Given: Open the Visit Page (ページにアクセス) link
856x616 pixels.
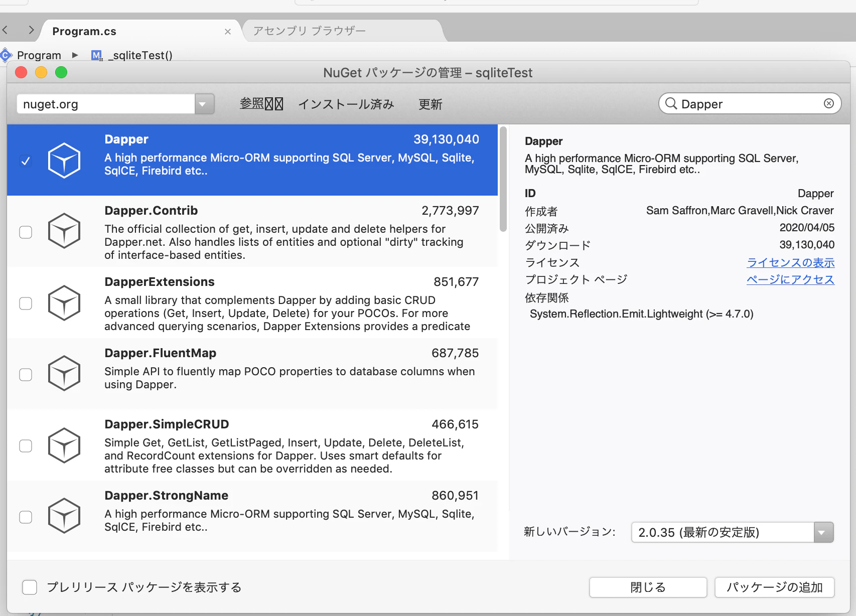Looking at the screenshot, I should point(791,279).
